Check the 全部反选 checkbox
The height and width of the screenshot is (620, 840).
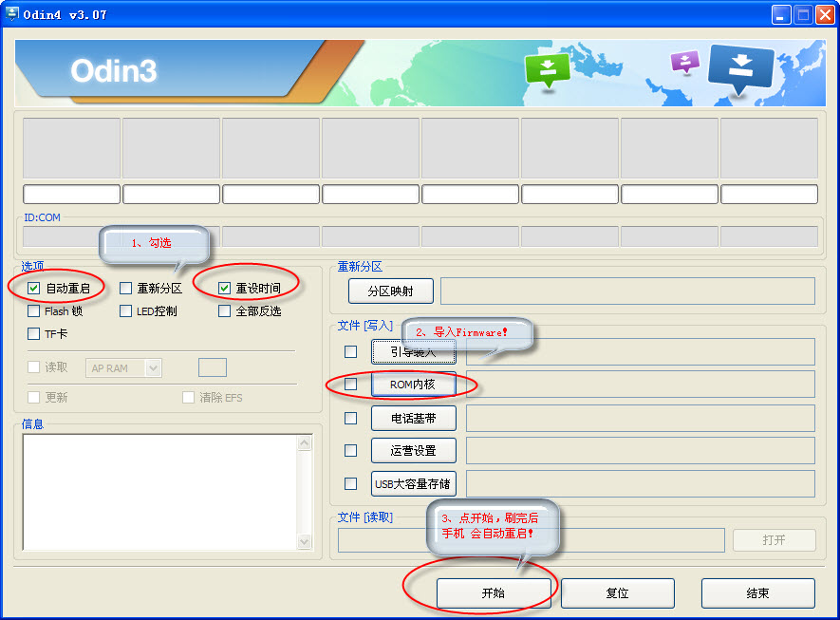[x=224, y=310]
